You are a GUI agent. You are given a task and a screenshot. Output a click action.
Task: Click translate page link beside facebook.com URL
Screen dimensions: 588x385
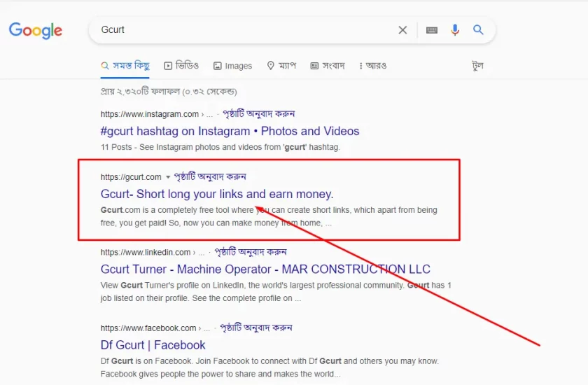click(x=256, y=328)
